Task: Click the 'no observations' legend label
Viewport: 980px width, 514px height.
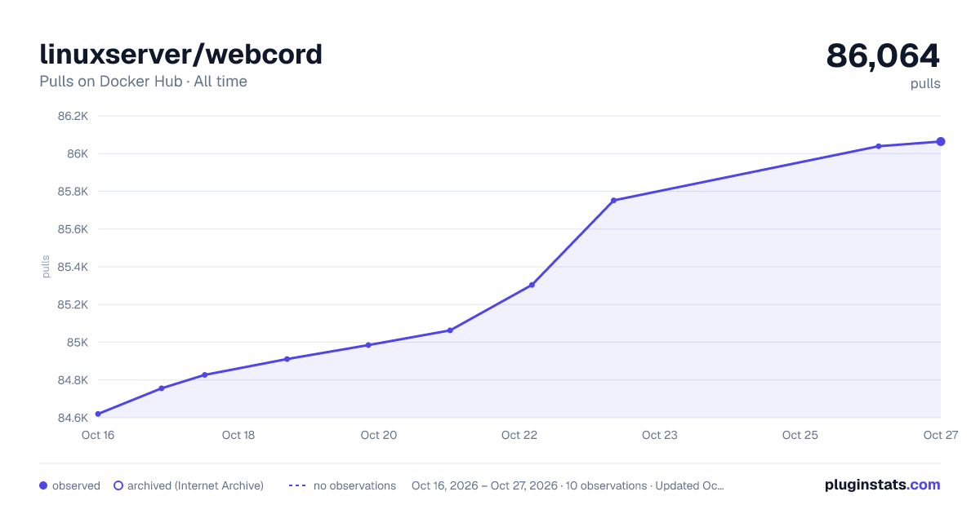Action: (x=354, y=485)
